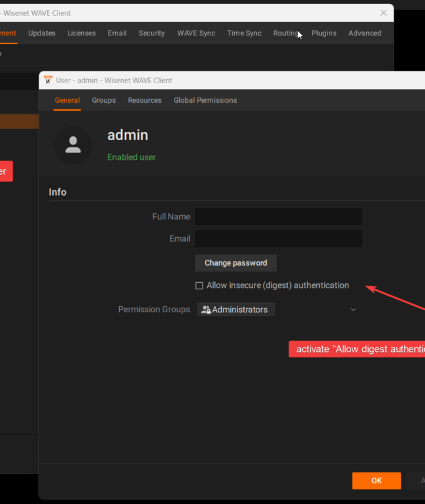Screen dimensions: 425x504
Task: Open the Resources tab
Action: [144, 100]
